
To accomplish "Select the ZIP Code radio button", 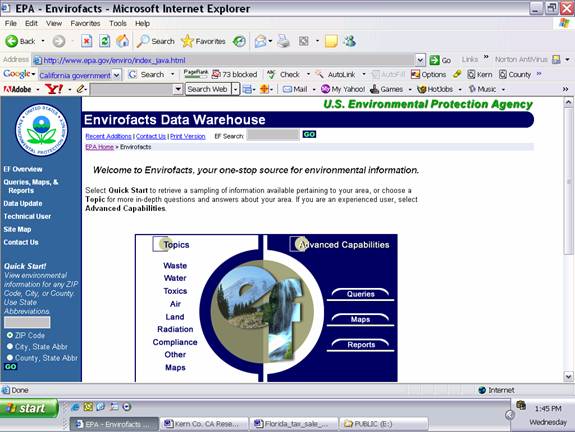I will (10, 335).
